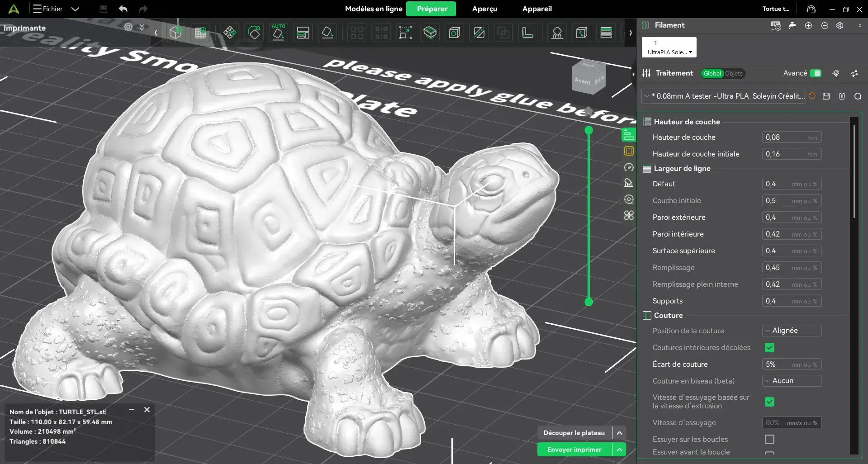Open the Tortue t... project title

click(x=776, y=9)
